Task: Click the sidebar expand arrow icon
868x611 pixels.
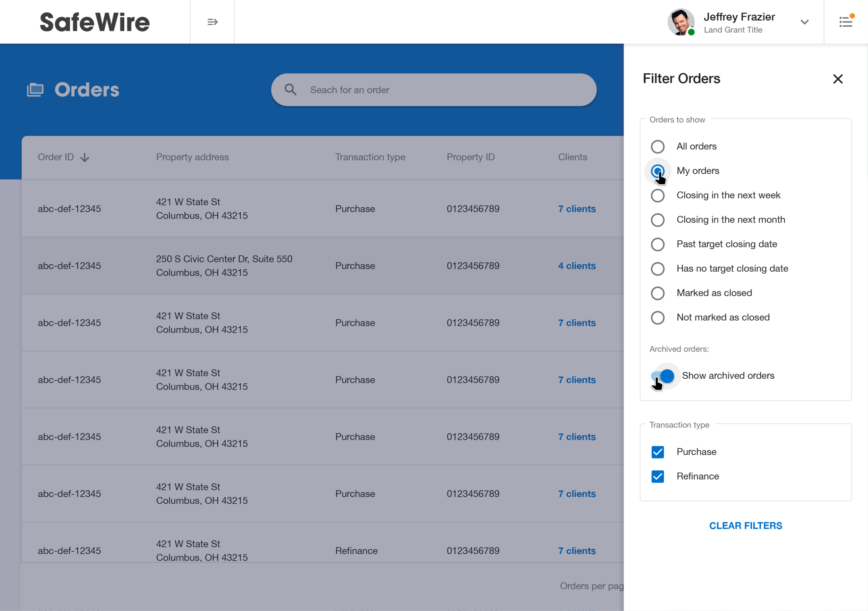Action: coord(212,22)
